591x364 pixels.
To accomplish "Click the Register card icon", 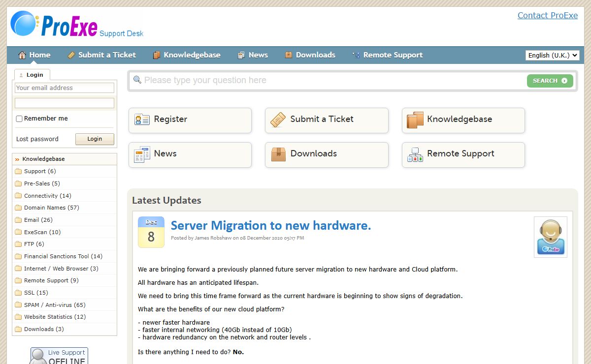I will tap(142, 120).
